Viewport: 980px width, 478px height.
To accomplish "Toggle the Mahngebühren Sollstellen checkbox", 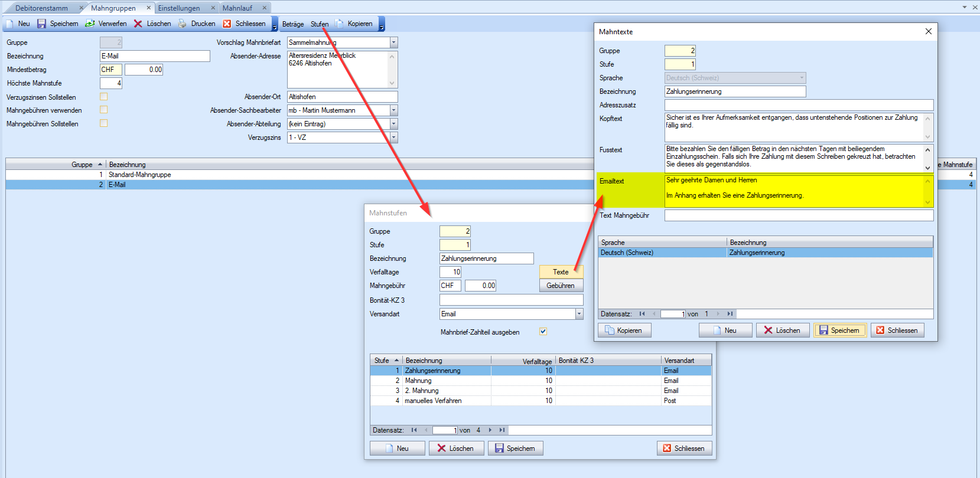I will tap(104, 123).
